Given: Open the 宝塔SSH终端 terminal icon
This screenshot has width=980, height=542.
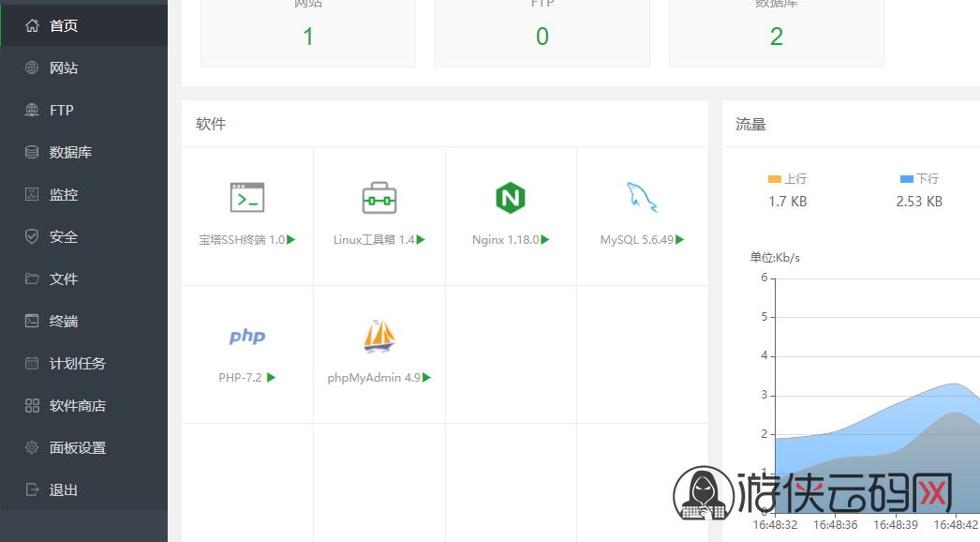Looking at the screenshot, I should (247, 198).
